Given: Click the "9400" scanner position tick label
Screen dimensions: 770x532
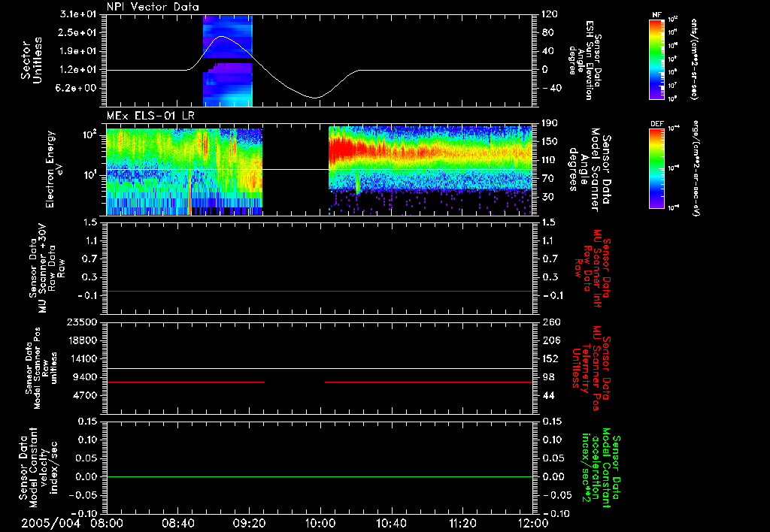Looking at the screenshot, I should tap(84, 377).
